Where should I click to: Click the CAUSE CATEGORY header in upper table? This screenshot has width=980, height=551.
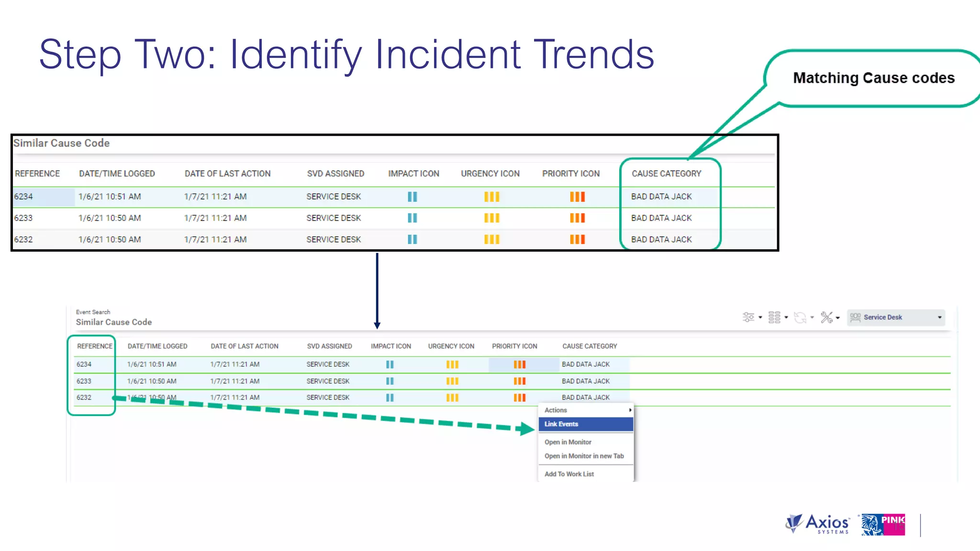click(666, 174)
